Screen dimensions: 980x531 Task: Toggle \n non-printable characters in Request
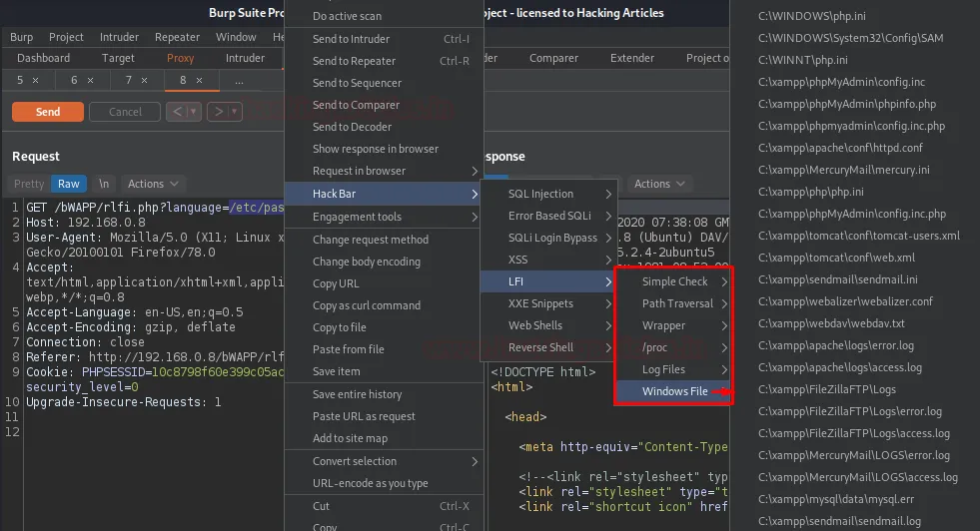[104, 184]
